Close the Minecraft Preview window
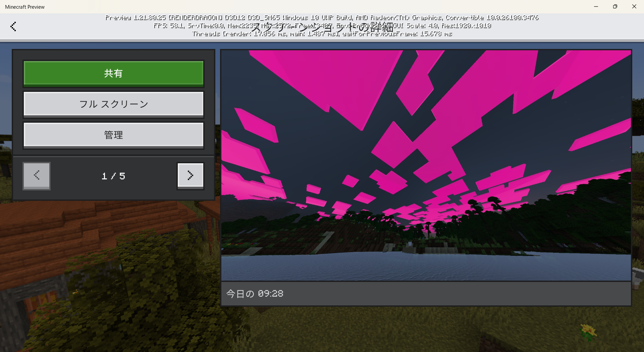644x352 pixels. click(x=634, y=7)
